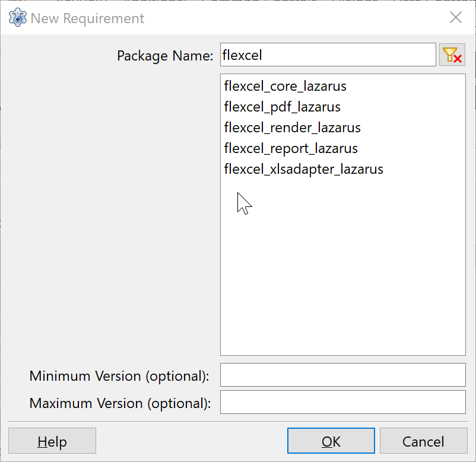
Task: Focus the Maximum Version field
Action: click(342, 402)
